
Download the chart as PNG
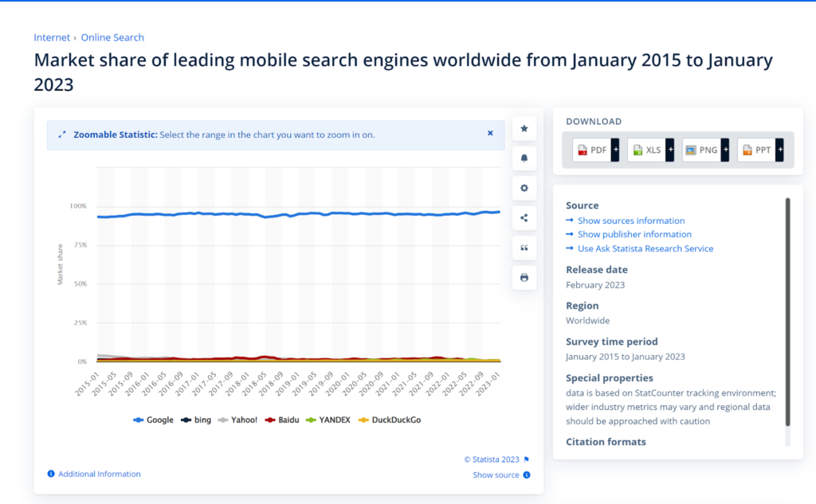click(x=700, y=150)
